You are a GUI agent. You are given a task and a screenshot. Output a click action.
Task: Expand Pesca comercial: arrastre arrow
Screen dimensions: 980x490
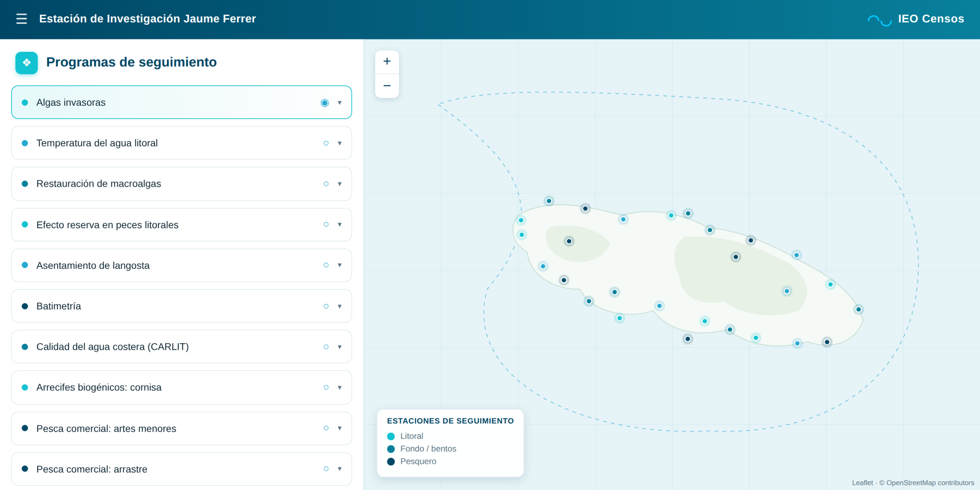340,469
